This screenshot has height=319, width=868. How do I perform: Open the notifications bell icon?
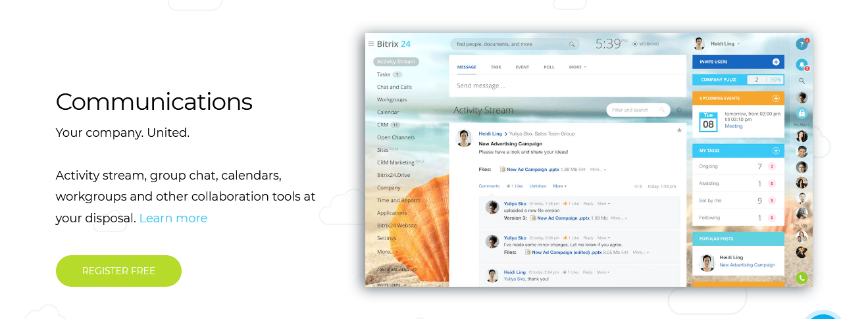click(x=802, y=64)
